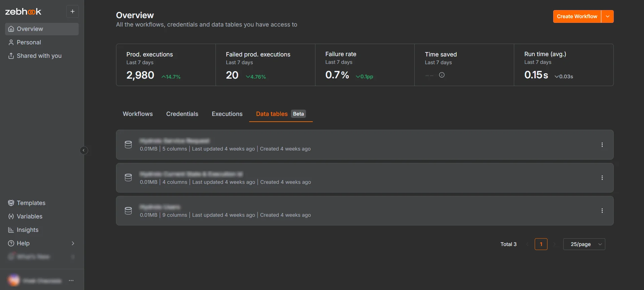
Task: Open the 25/page page size dropdown
Action: point(584,244)
